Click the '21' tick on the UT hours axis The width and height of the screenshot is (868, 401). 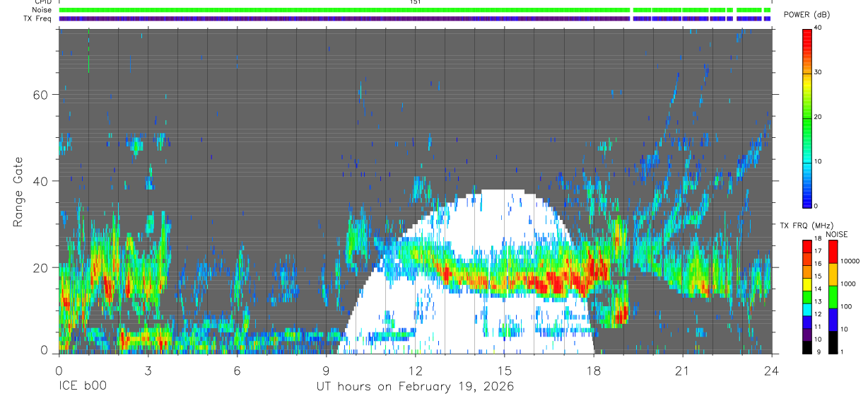coord(682,369)
